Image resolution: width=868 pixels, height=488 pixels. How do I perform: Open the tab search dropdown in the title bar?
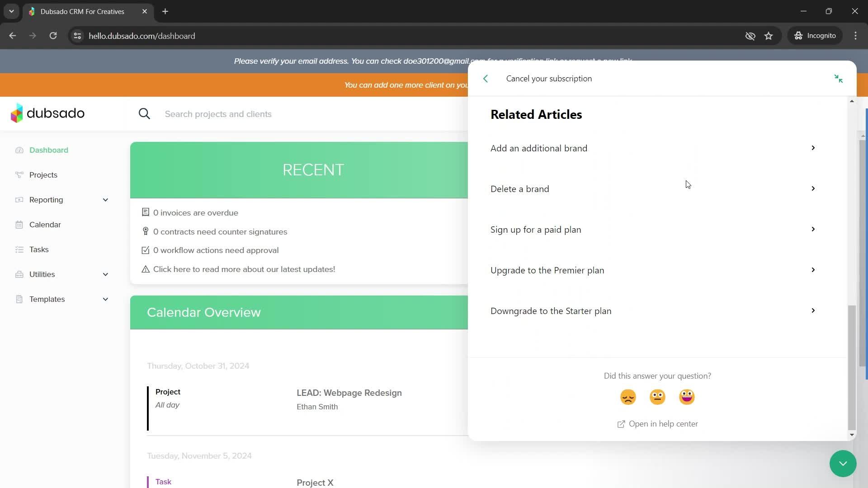tap(11, 11)
